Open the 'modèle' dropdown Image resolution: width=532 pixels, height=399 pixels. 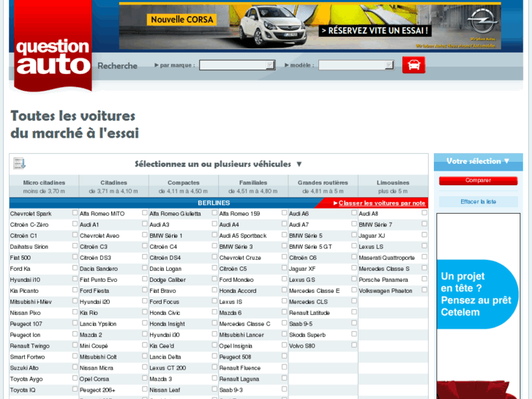click(356, 65)
